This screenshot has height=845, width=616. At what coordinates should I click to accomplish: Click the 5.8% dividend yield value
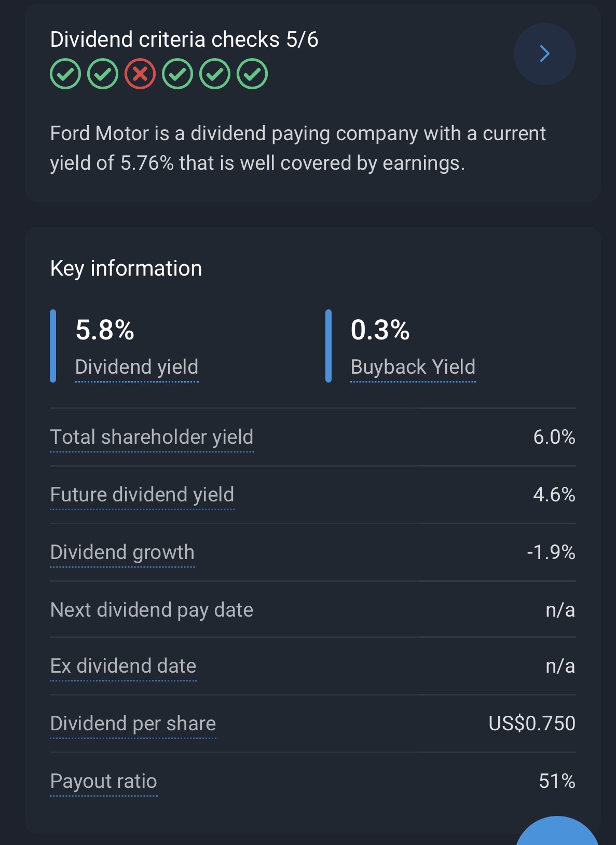coord(105,330)
